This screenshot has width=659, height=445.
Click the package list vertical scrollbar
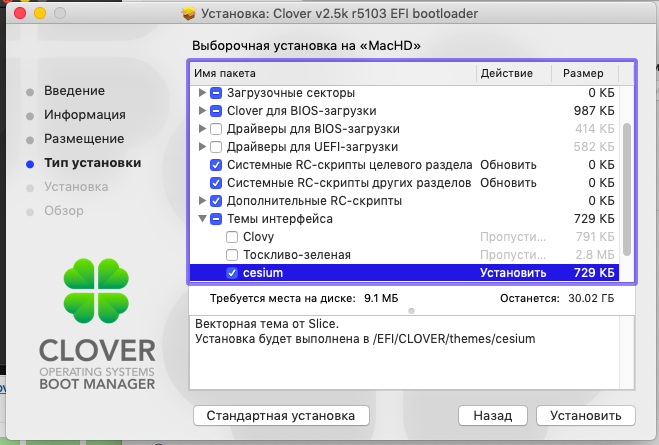pyautogui.click(x=627, y=189)
